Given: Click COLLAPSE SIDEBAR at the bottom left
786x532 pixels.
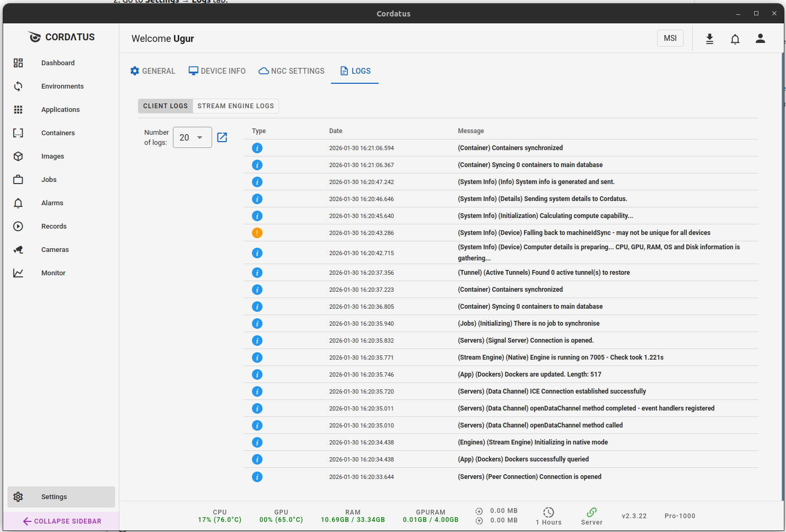Looking at the screenshot, I should tap(61, 521).
